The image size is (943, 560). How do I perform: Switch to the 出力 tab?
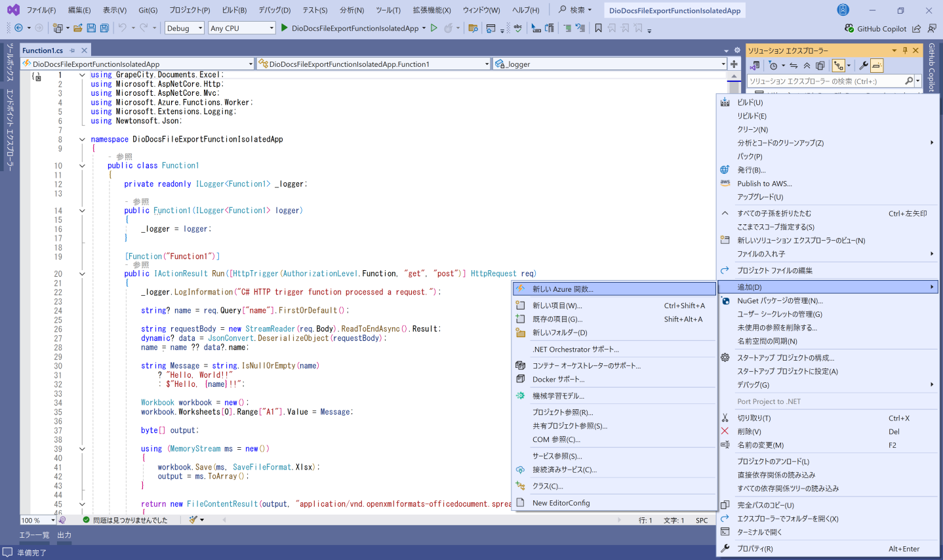click(64, 535)
